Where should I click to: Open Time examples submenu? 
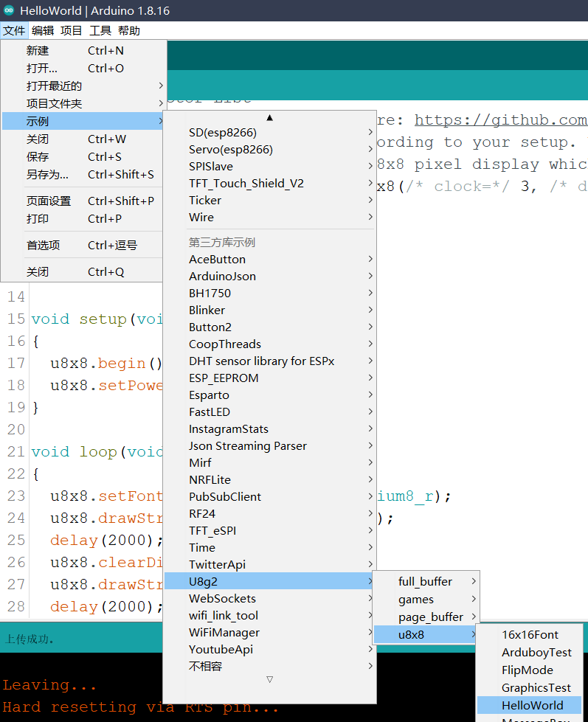tap(270, 547)
